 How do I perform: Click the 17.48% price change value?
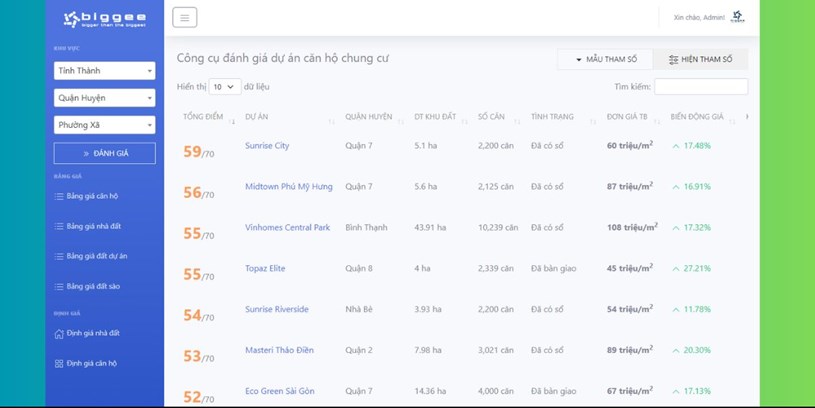tap(696, 146)
